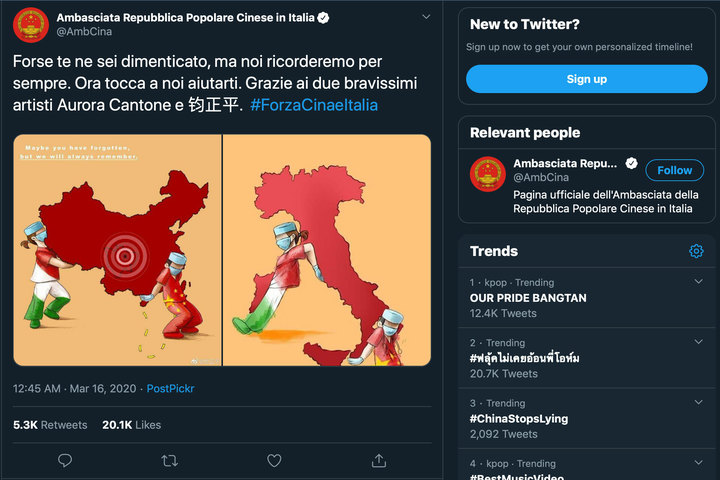Click the AmbCina avatar in tweet header
The height and width of the screenshot is (480, 720).
31,25
